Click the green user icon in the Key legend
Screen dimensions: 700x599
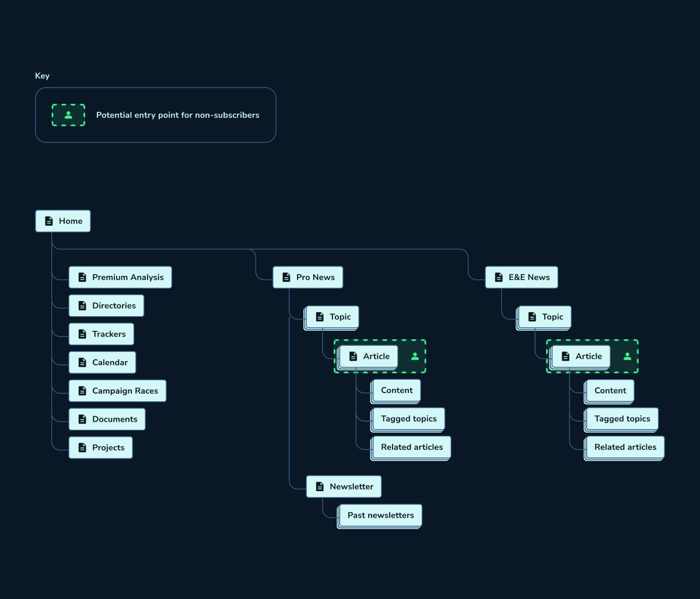[68, 115]
